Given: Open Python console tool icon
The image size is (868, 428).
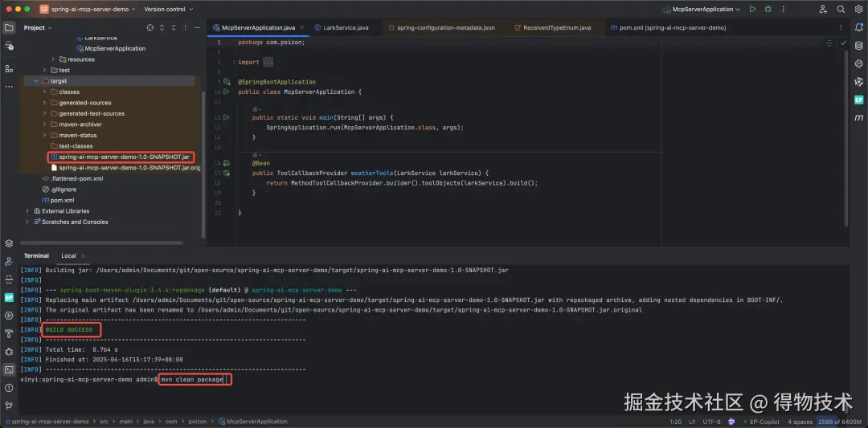Looking at the screenshot, I should click(x=858, y=63).
